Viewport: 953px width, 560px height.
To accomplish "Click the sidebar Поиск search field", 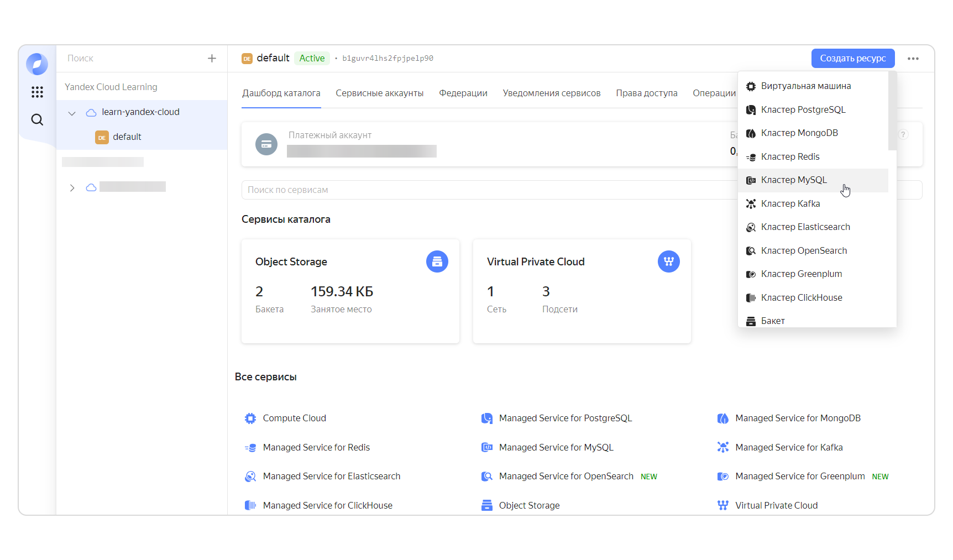I will [133, 59].
